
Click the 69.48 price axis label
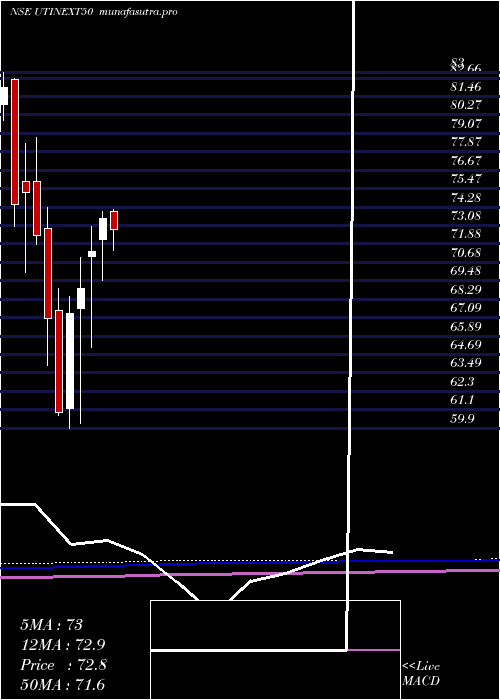click(466, 272)
